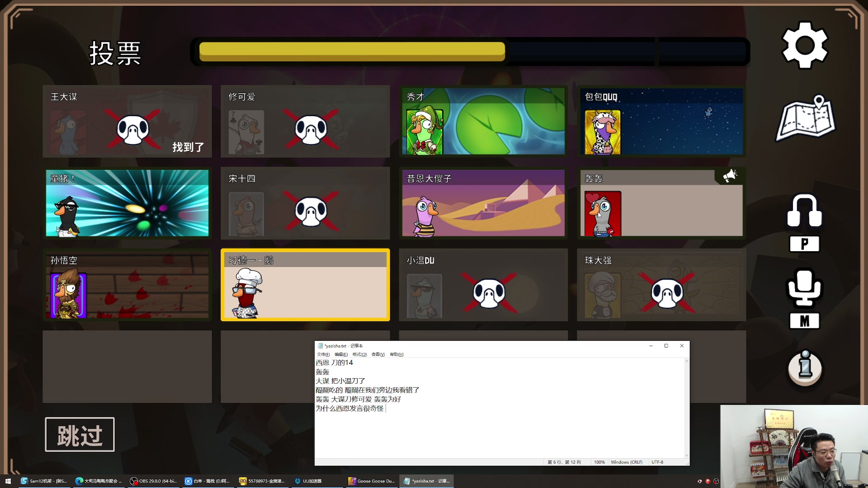Vote for player 孙悟空
Viewport: 868px width, 488px height.
pos(127,285)
